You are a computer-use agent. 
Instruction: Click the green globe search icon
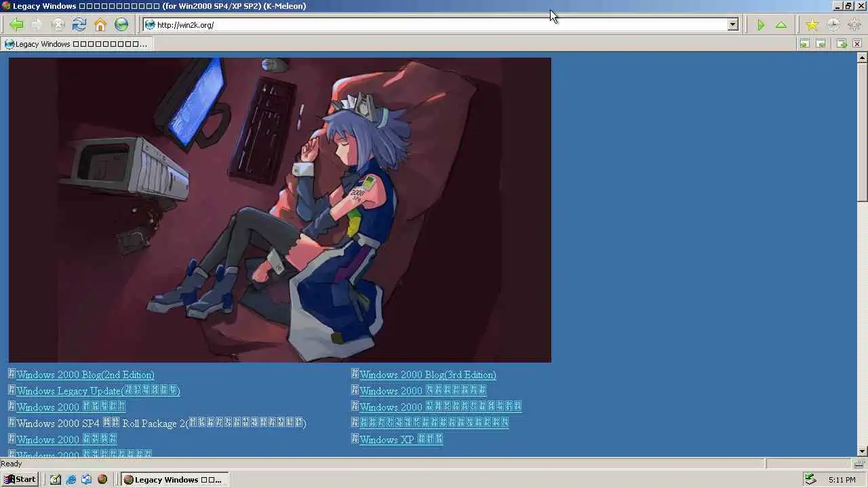pos(121,25)
